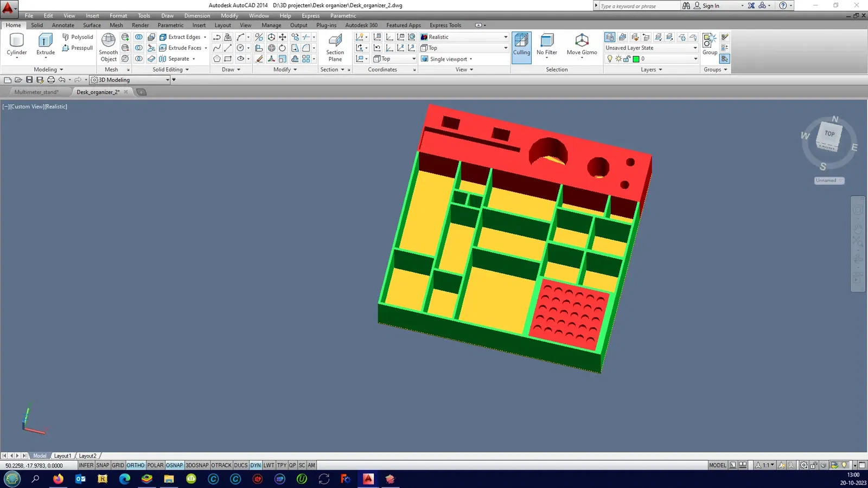Open the Help question mark icon
Viewport: 868px width, 488px height.
pyautogui.click(x=783, y=5)
